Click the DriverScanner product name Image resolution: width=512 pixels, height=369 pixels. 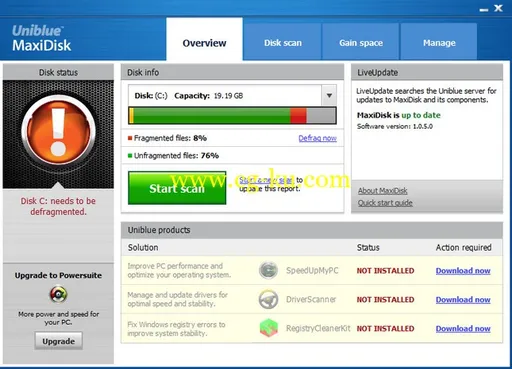311,299
